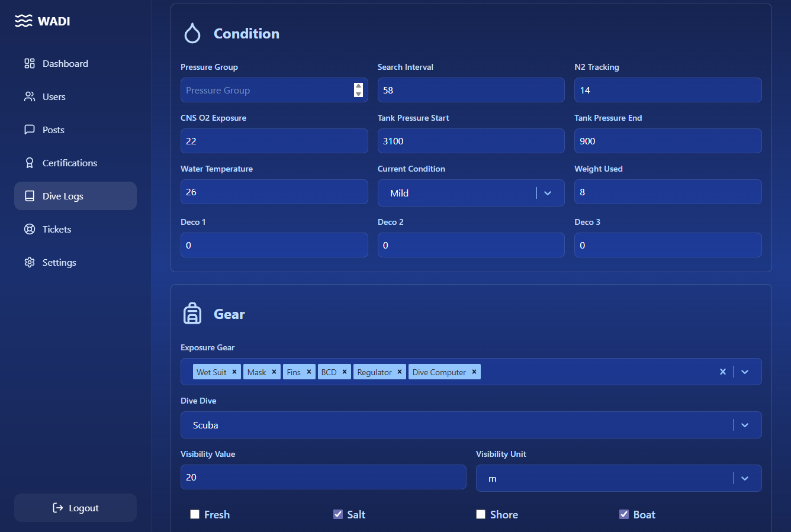Click the Pressure Group stepper arrows
This screenshot has width=791, height=532.
coord(358,90)
